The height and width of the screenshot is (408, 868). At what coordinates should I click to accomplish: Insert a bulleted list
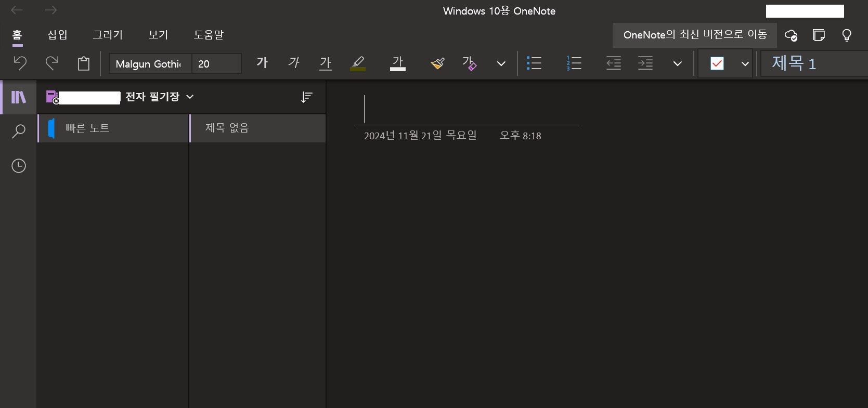[534, 63]
